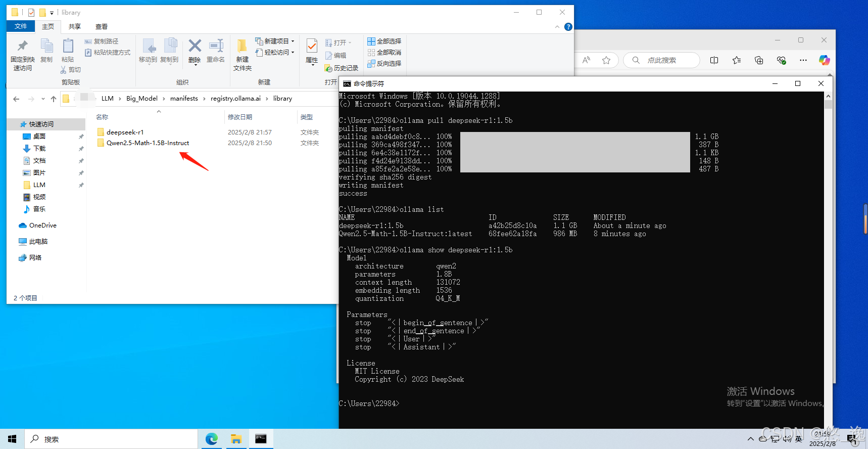Switch to the Home ribbon tab
The height and width of the screenshot is (449, 868).
point(48,26)
